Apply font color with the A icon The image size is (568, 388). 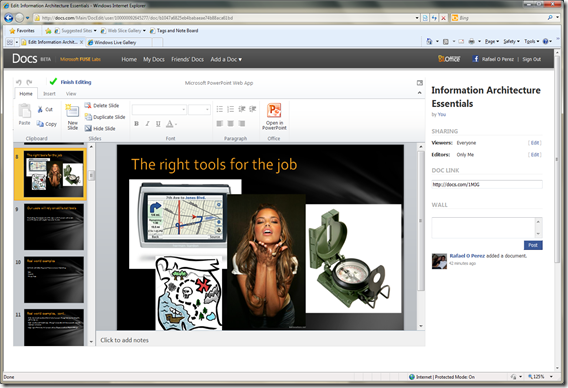(169, 124)
